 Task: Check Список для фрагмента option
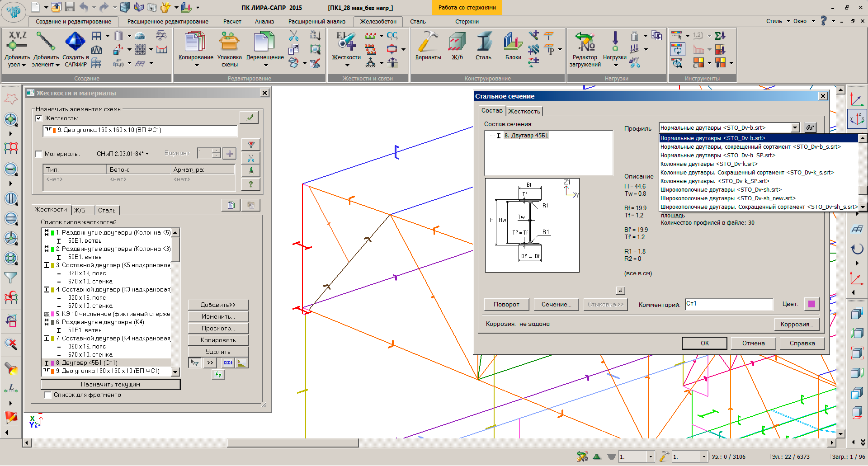(x=48, y=395)
